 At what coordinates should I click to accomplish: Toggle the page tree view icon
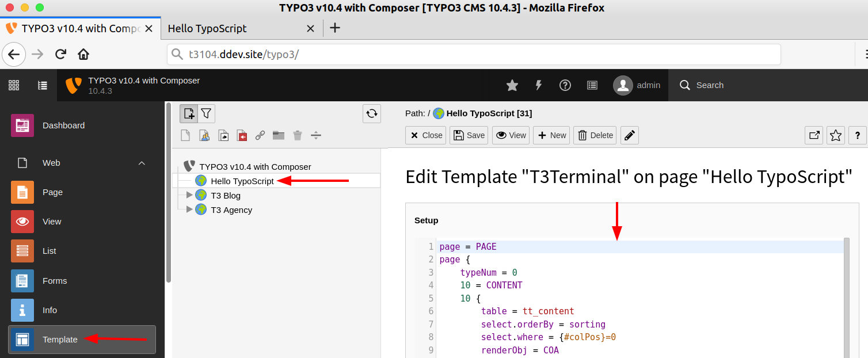point(43,85)
